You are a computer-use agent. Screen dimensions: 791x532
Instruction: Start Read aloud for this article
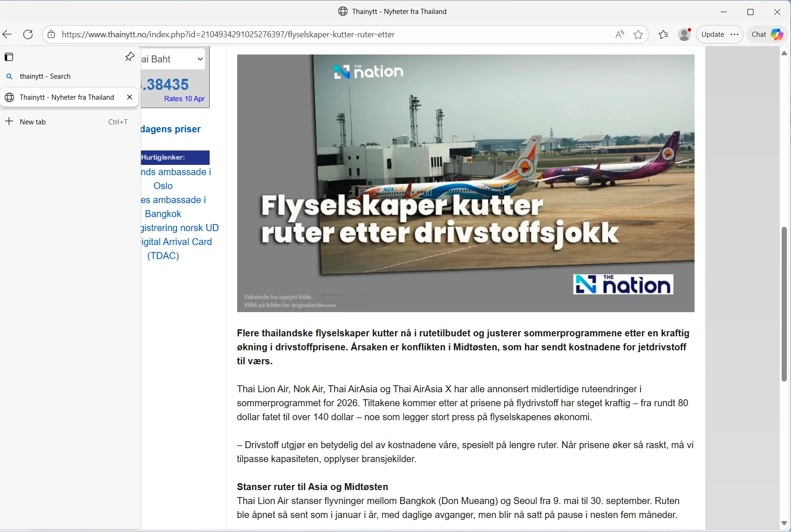click(620, 34)
